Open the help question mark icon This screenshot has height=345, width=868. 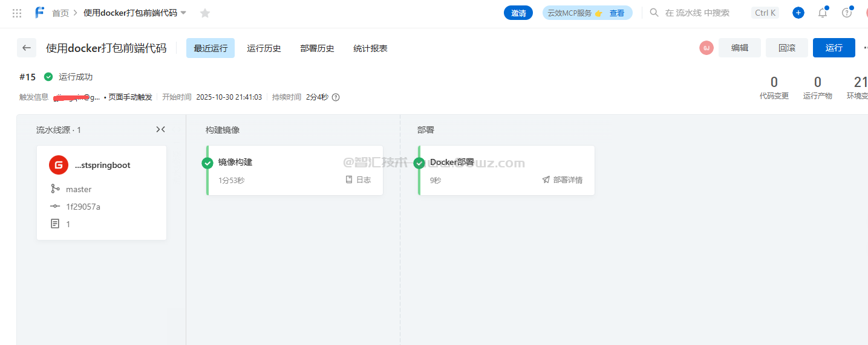(847, 13)
